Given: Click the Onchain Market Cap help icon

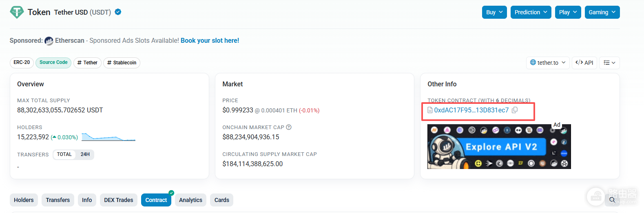Looking at the screenshot, I should (x=289, y=127).
